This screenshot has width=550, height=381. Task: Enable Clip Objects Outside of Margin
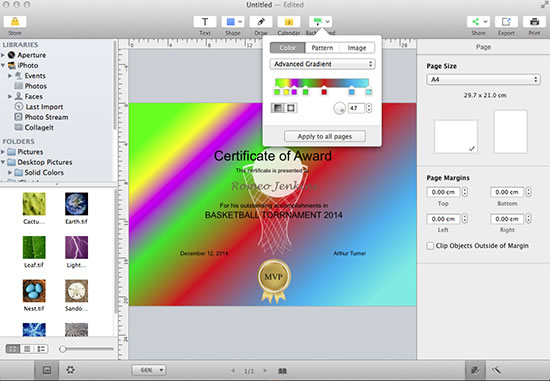pos(430,246)
